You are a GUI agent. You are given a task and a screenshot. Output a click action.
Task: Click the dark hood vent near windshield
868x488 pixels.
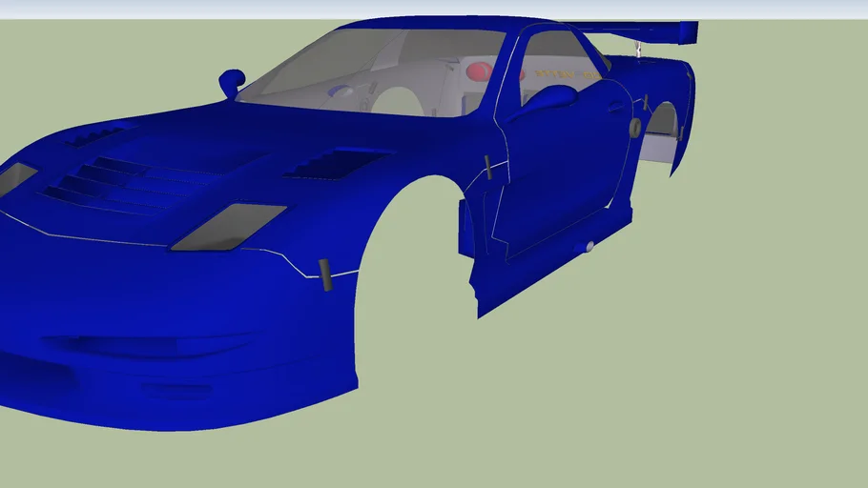[333, 165]
